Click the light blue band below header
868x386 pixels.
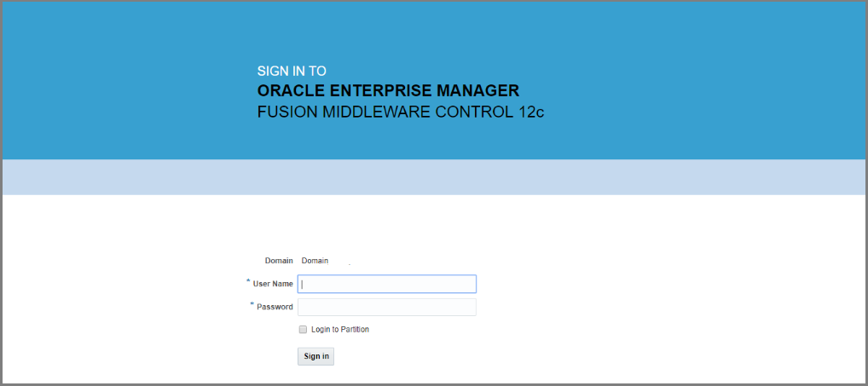[433, 177]
